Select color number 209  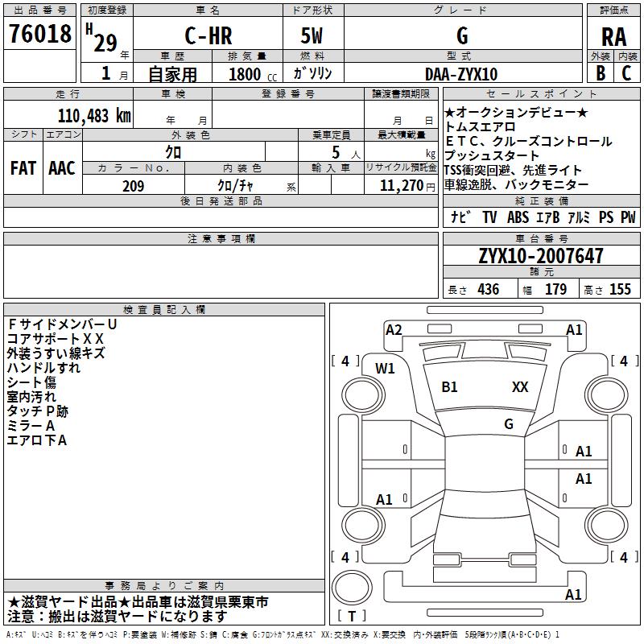[133, 186]
